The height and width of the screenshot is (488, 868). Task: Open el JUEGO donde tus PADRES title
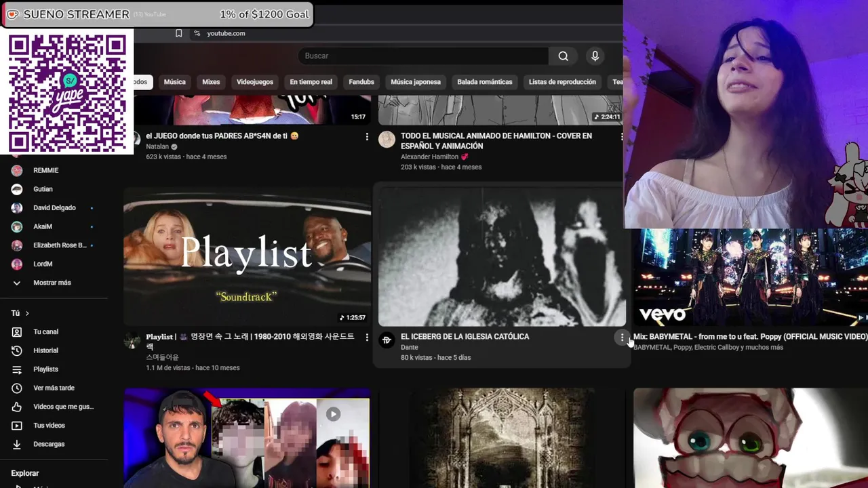222,136
